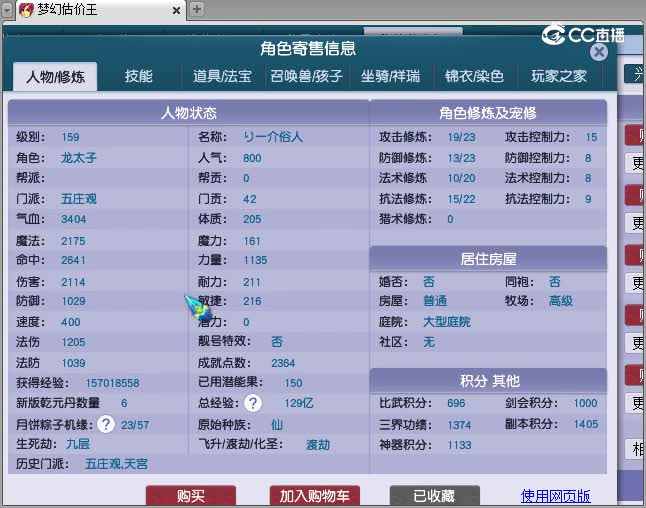Click 居住房屋 section header
646x508 pixels.
(x=488, y=259)
